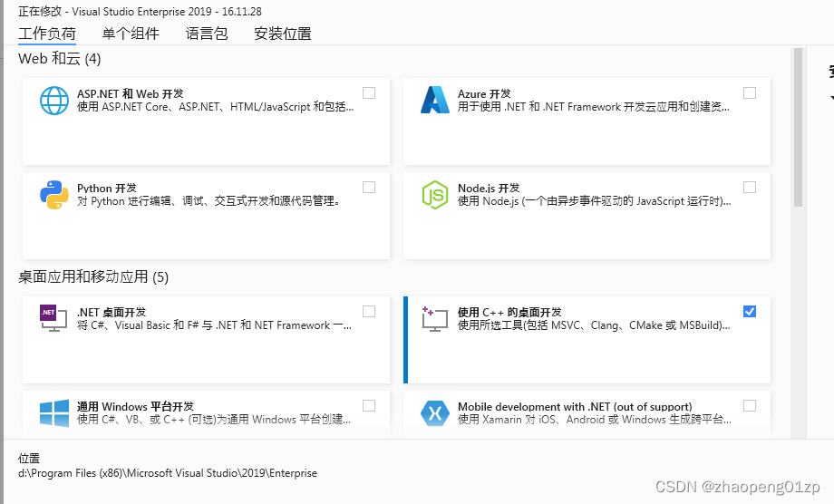Click the Python logo icon

(54, 195)
